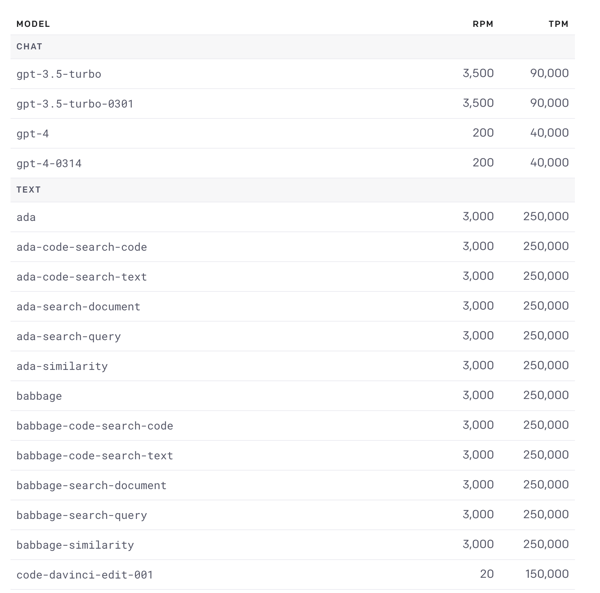Select the gpt-3.5-turbo-0301 model name
This screenshot has width=600, height=593.
tap(75, 104)
